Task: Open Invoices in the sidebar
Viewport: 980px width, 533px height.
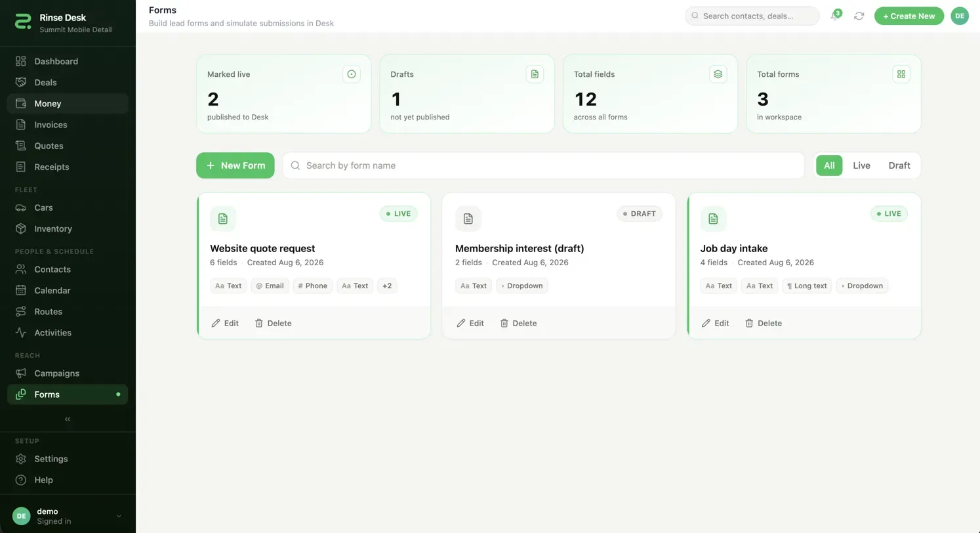Action: tap(68, 125)
